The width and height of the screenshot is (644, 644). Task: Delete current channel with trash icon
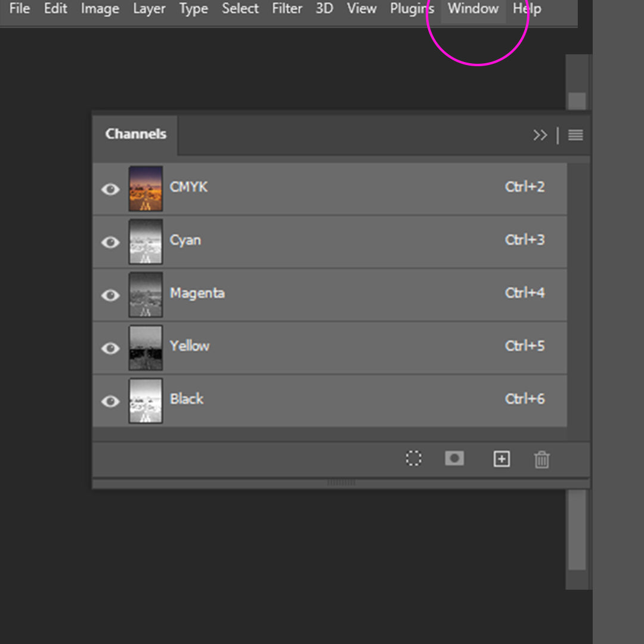pyautogui.click(x=541, y=459)
